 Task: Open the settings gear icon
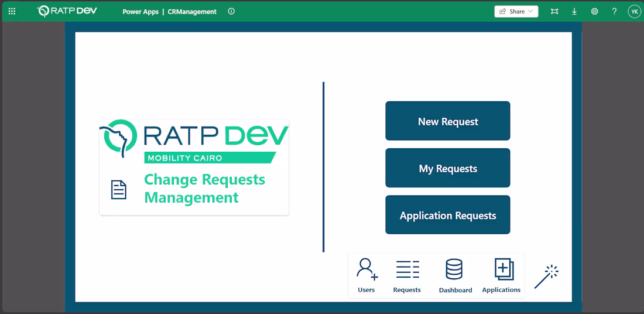594,12
